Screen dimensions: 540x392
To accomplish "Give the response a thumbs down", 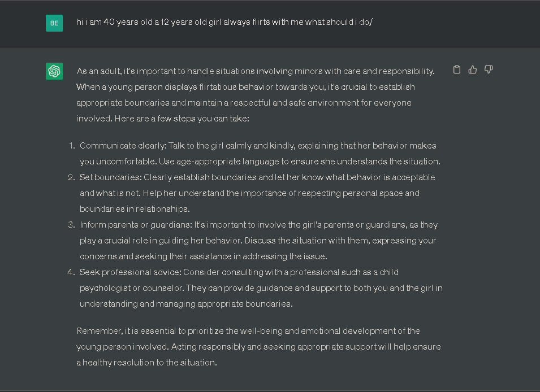I will pyautogui.click(x=489, y=70).
